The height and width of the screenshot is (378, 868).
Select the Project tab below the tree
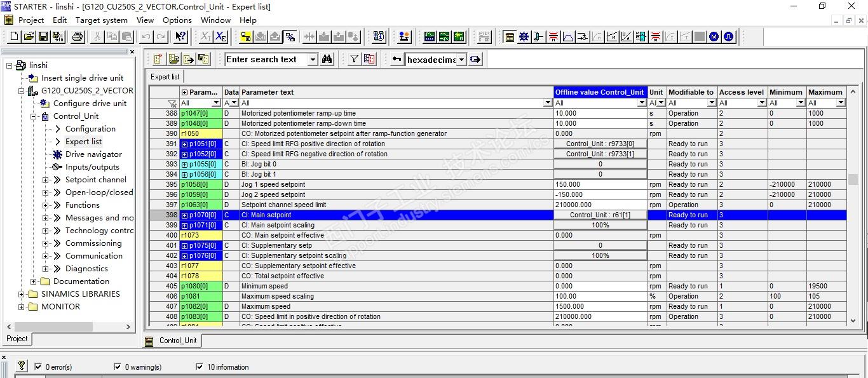[x=17, y=339]
